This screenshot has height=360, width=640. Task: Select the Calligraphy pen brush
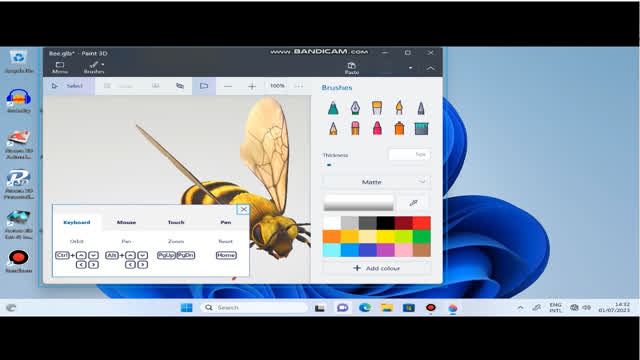point(355,108)
